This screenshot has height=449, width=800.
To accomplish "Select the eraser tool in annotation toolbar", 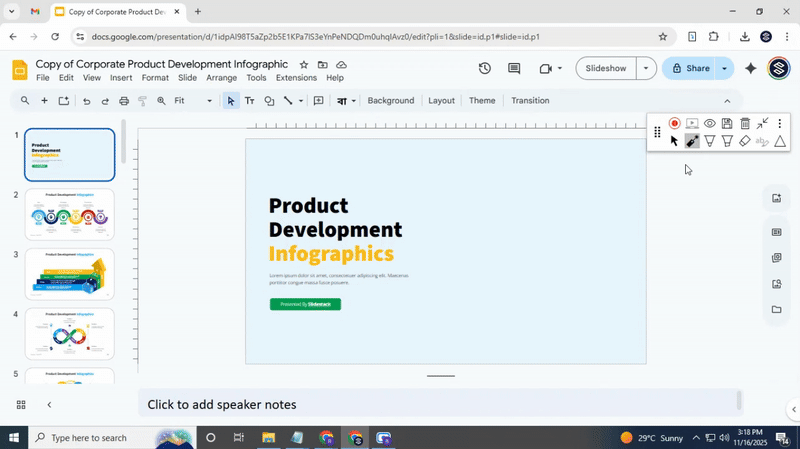I will coord(745,141).
